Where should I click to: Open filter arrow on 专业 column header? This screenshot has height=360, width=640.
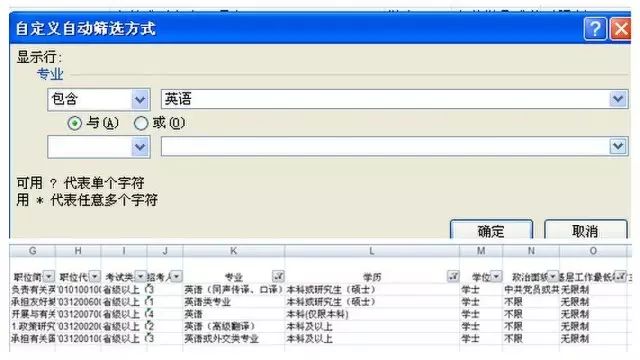point(279,276)
